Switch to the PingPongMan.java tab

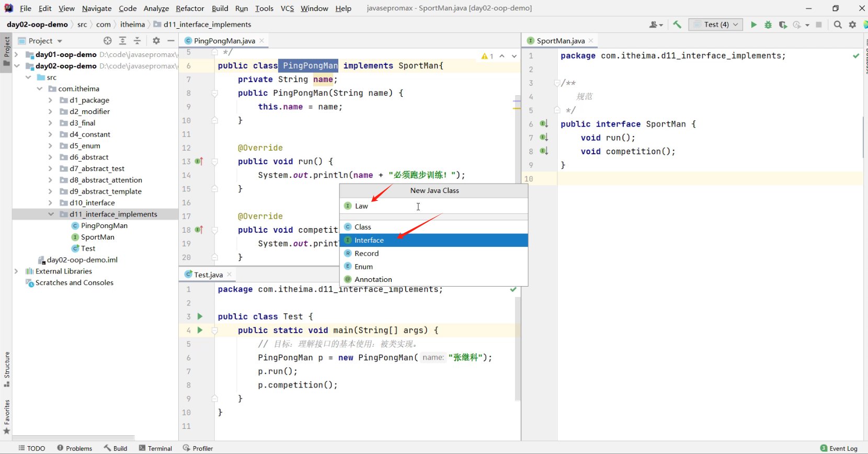(x=224, y=41)
